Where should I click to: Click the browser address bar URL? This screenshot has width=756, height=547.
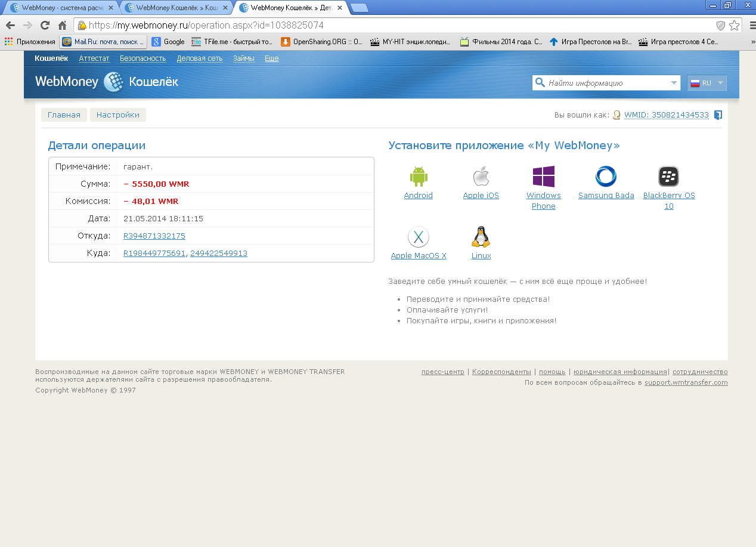tap(206, 26)
